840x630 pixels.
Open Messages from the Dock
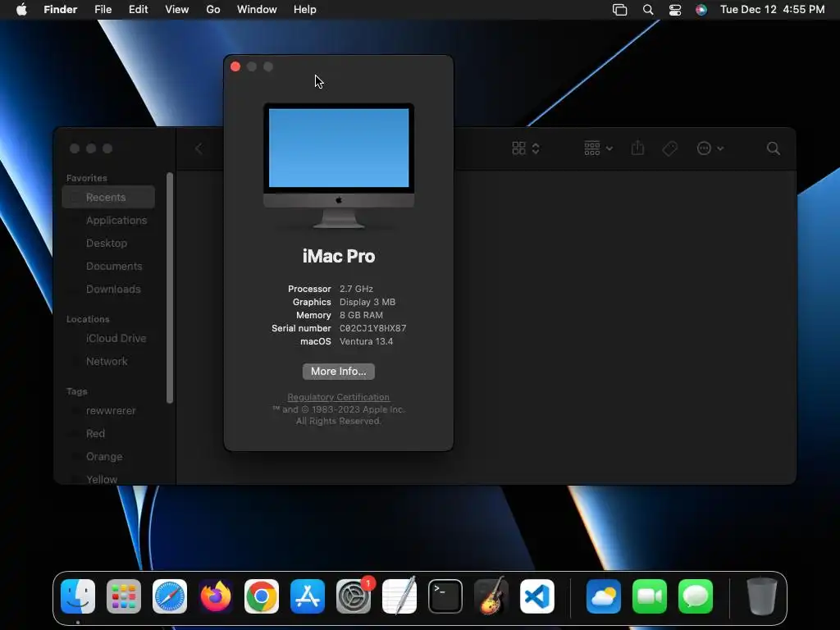(x=696, y=596)
